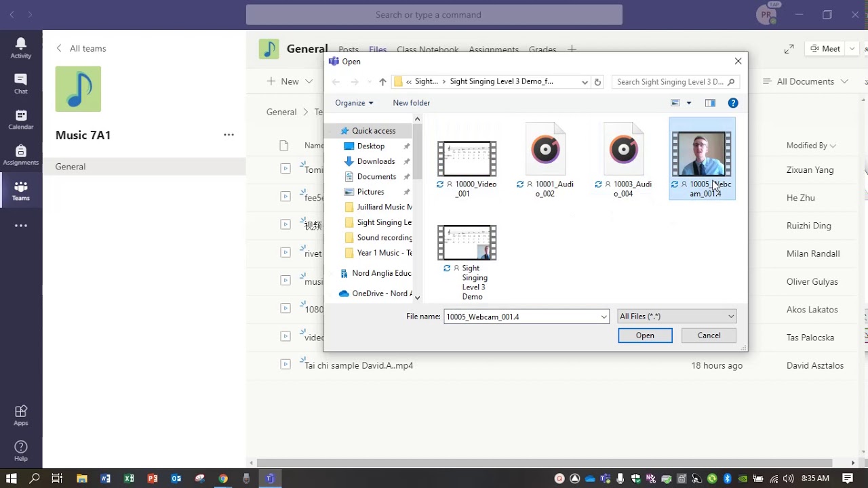Open the Grades tab

click(542, 49)
